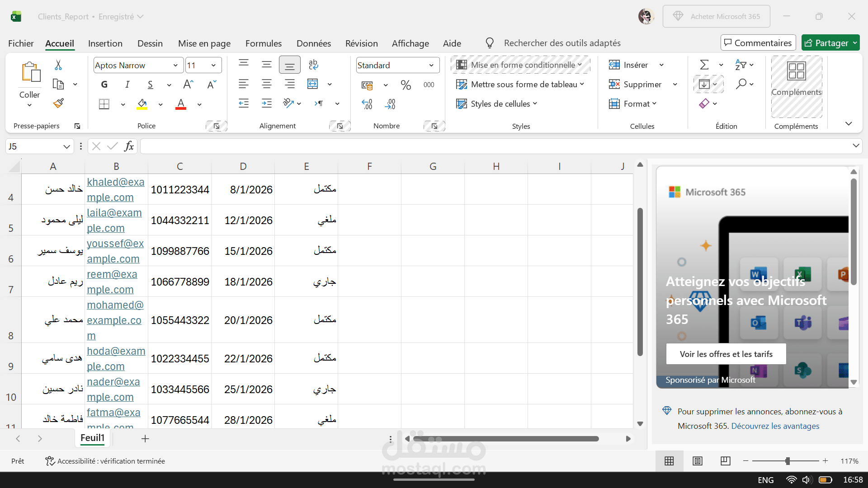Click Voir les offres et les tarifs button

726,354
